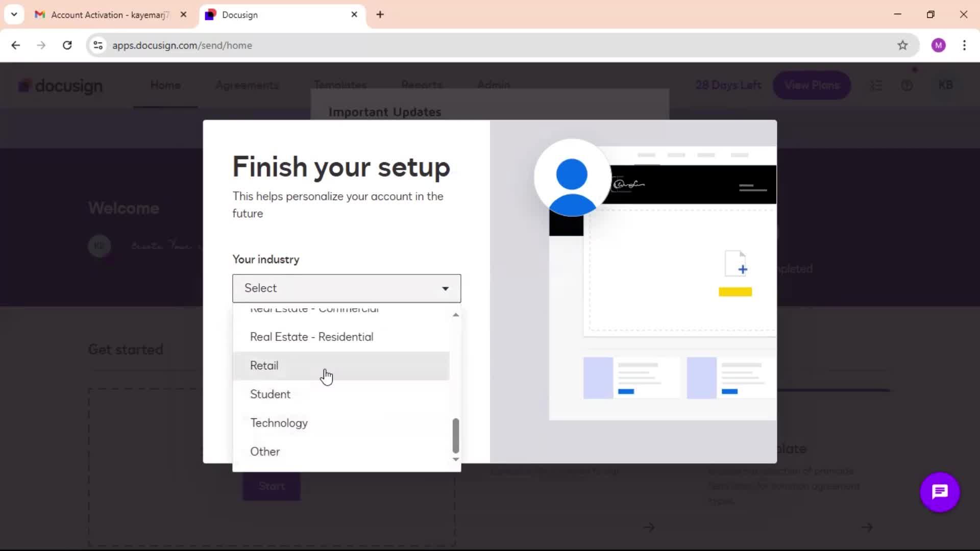Screen dimensions: 980x551
Task: Choose Student industry option
Action: [x=341, y=394]
